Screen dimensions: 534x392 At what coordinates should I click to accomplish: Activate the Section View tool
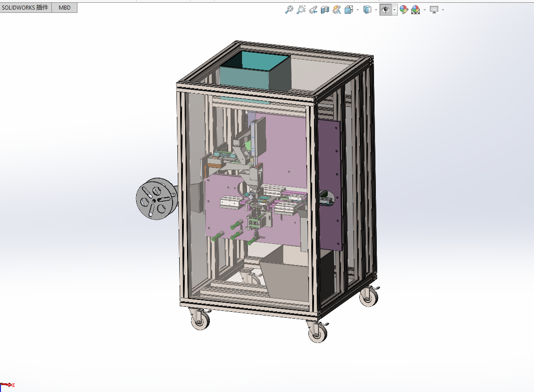click(x=325, y=10)
